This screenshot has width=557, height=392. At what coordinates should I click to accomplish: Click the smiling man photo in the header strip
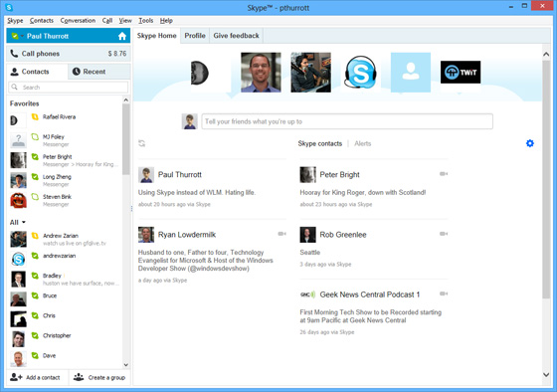(x=261, y=73)
